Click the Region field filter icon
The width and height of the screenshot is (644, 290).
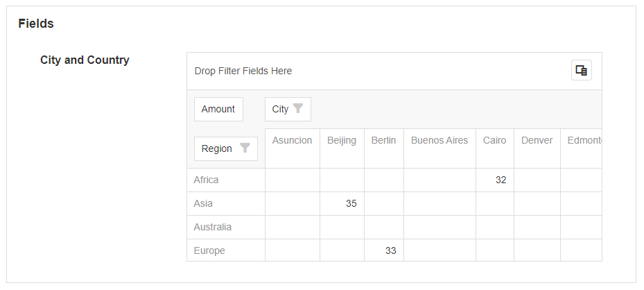tap(245, 148)
